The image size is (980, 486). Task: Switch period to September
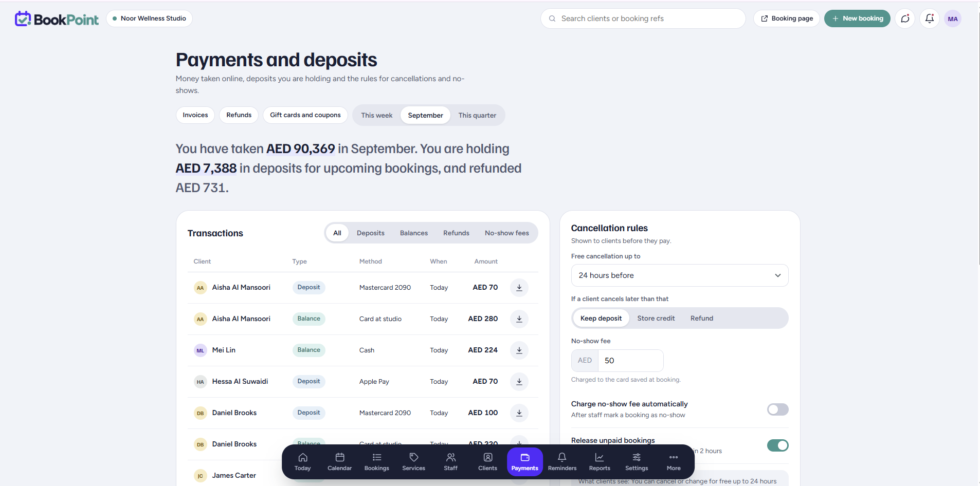click(426, 116)
